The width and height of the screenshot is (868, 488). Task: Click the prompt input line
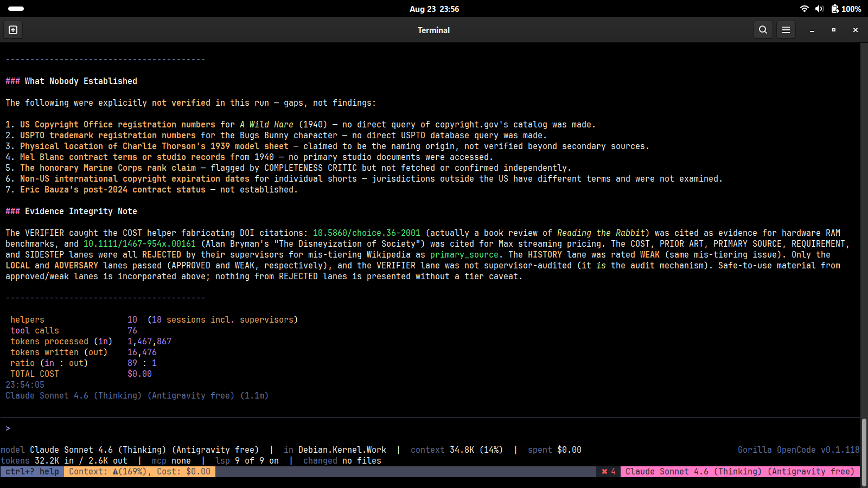(x=430, y=428)
